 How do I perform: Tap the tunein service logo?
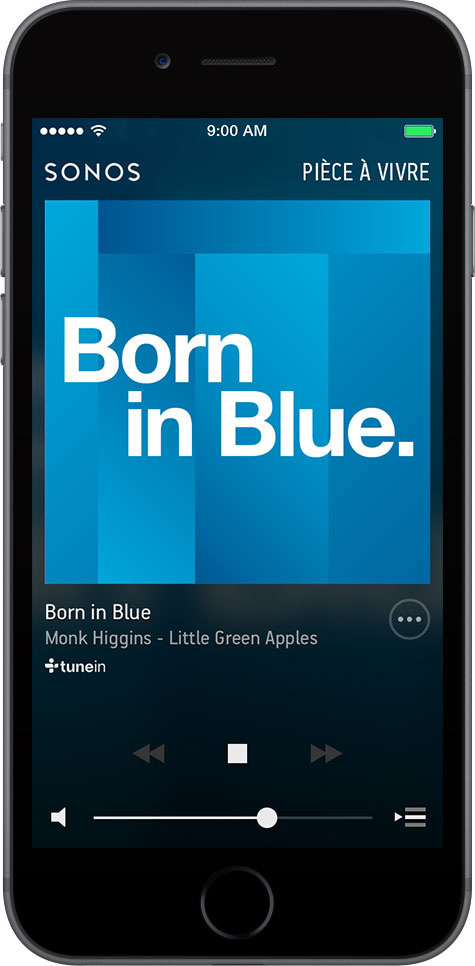pos(75,666)
